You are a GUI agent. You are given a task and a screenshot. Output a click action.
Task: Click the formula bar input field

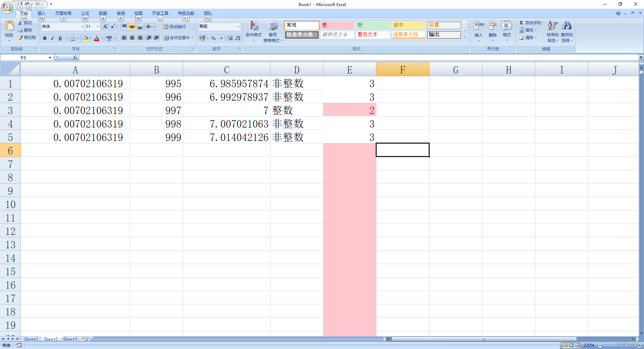359,58
